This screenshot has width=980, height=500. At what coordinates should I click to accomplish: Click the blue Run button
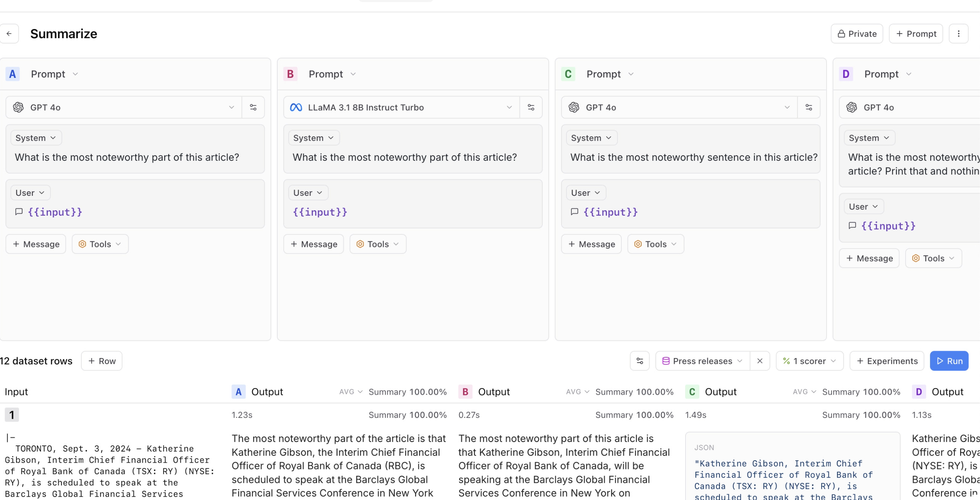949,361
